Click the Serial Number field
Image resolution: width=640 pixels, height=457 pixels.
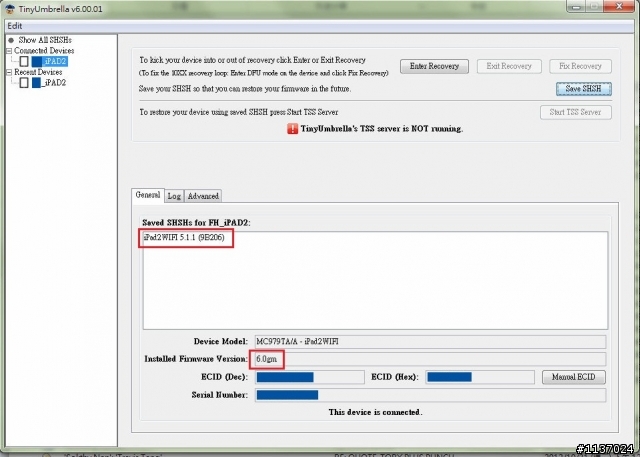tap(430, 395)
